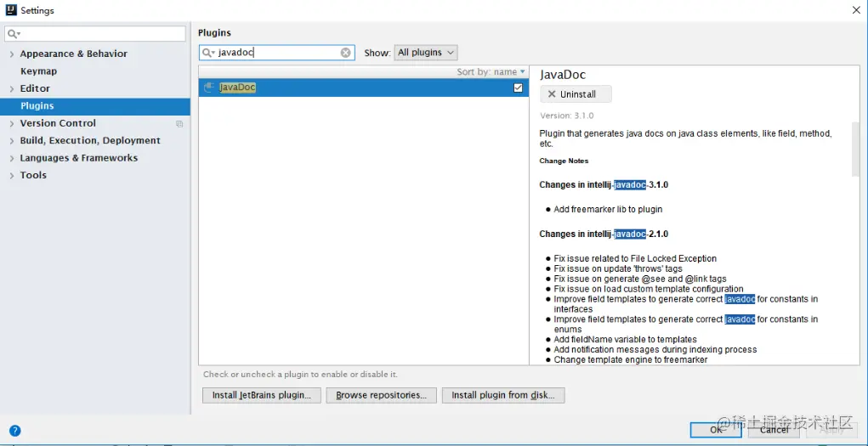Screen dimensions: 868x446
Task: Click the settings search magnifier icon
Action: click(x=14, y=34)
